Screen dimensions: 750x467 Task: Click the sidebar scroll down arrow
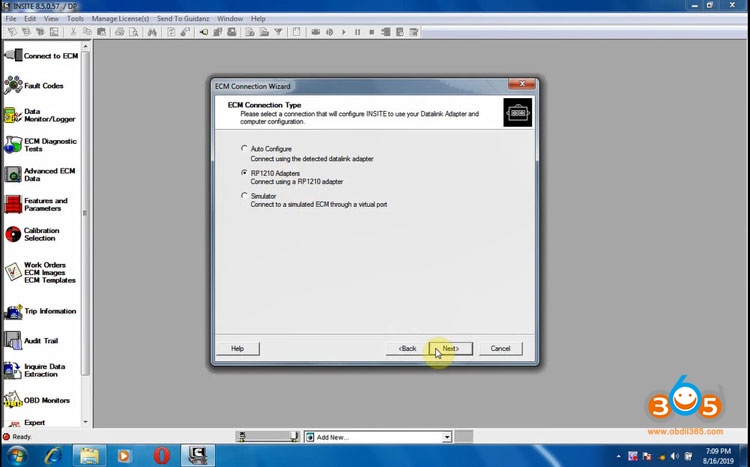tap(86, 422)
